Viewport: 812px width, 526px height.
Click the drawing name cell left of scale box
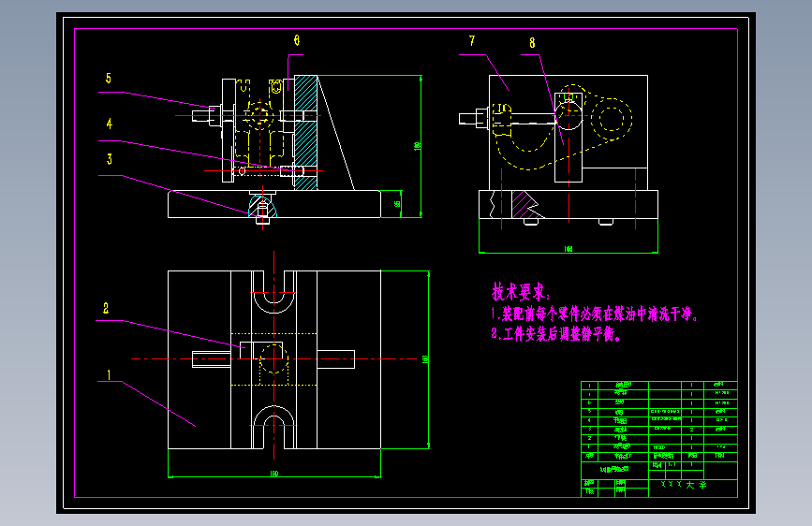point(614,470)
